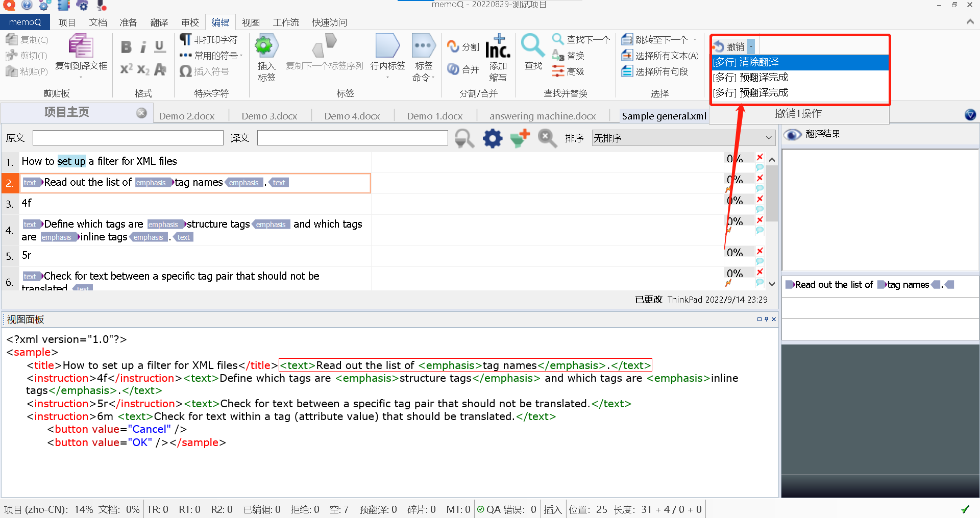Image resolution: width=980 pixels, height=518 pixels.
Task: Toggle the red X status of segment 3
Action: click(759, 199)
